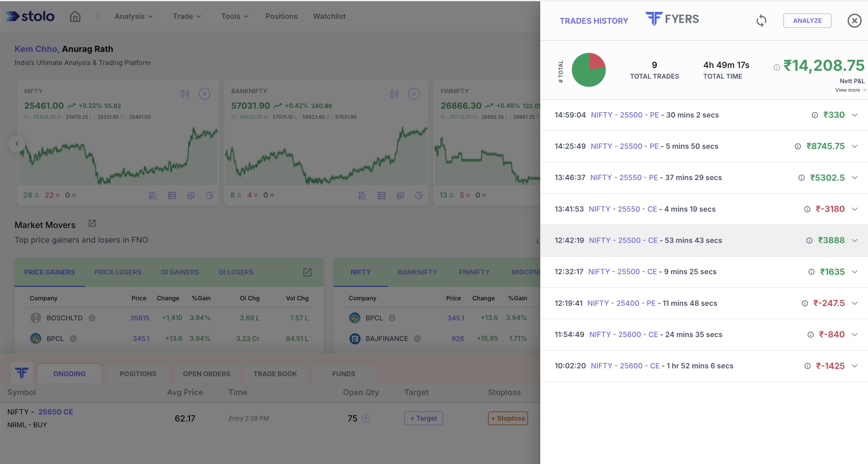Screen dimensions: 868x464
Task: Add quantity with plus icon beside 75
Action: (x=366, y=418)
